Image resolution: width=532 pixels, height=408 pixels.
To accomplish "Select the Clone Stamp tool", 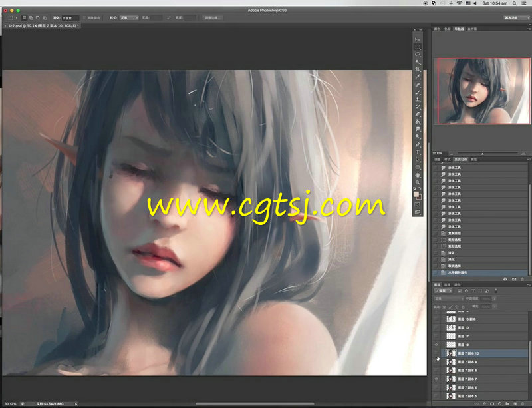I will coord(418,100).
